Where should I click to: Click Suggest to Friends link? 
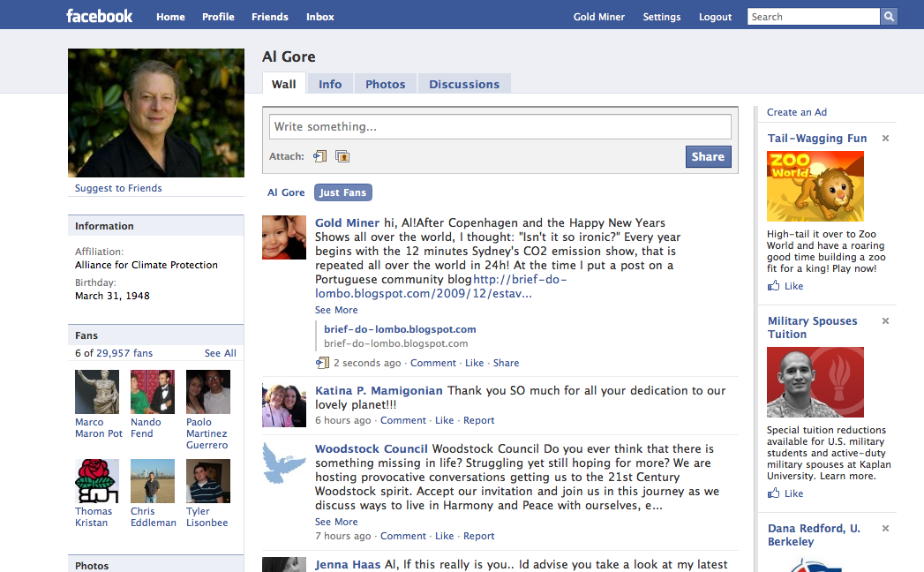[x=118, y=187]
